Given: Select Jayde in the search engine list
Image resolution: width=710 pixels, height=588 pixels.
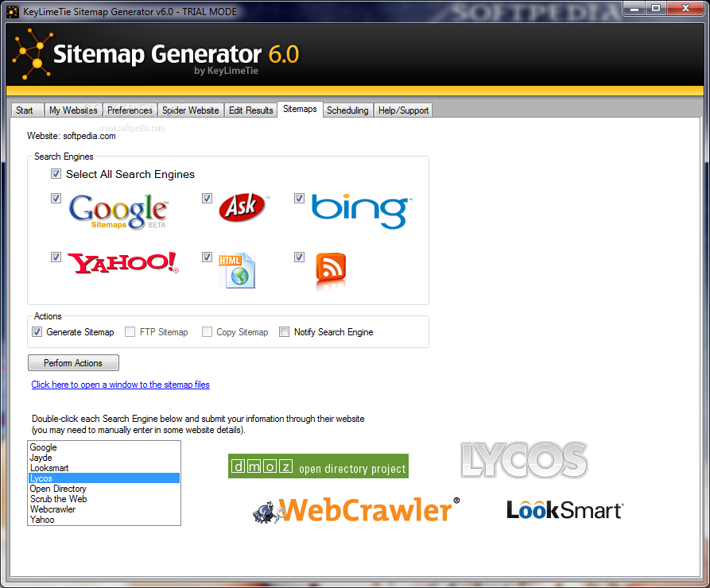Looking at the screenshot, I should pos(103,458).
